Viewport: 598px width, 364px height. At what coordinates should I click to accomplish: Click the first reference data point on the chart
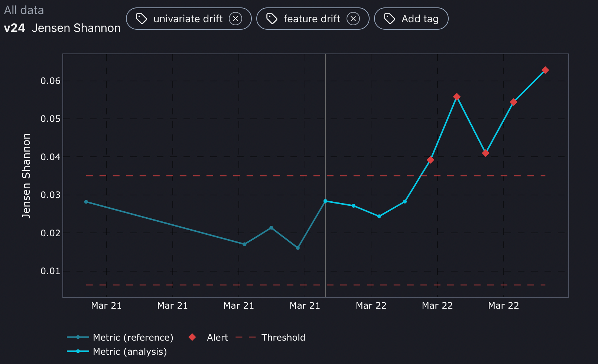point(86,201)
